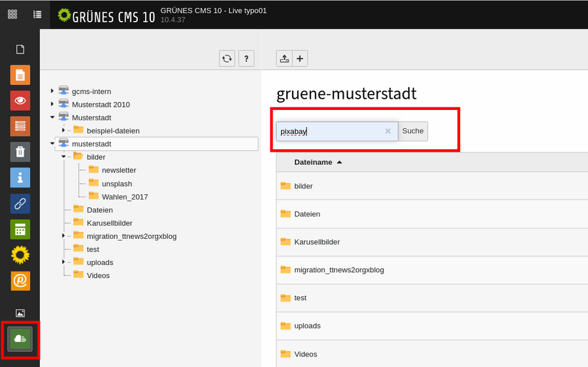
Task: Select test folder in the tree
Action: pos(93,249)
